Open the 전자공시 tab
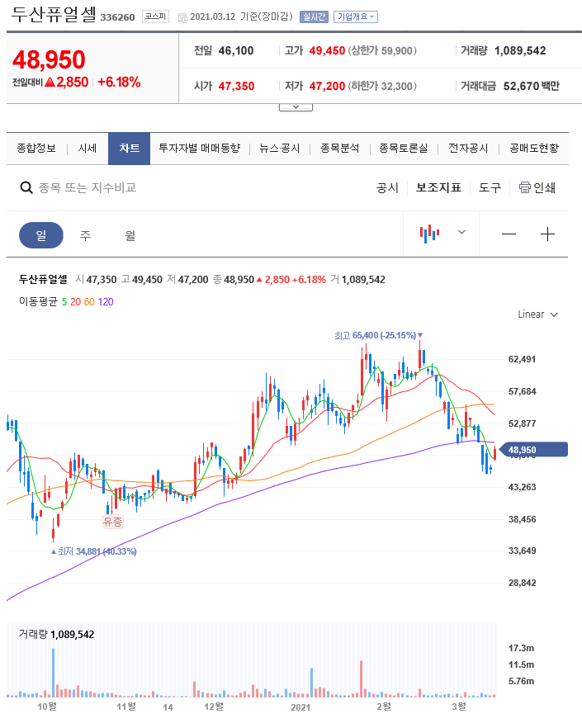 coord(468,148)
